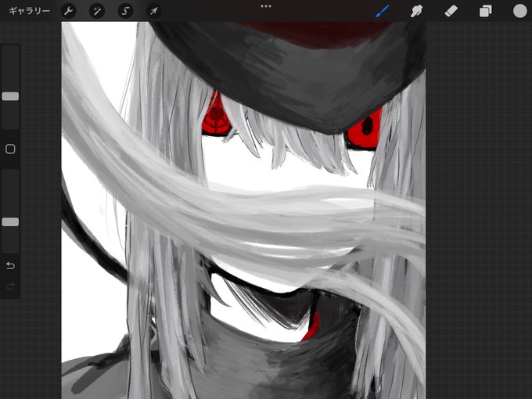Open the Layers panel
The width and height of the screenshot is (532, 399).
pyautogui.click(x=486, y=11)
